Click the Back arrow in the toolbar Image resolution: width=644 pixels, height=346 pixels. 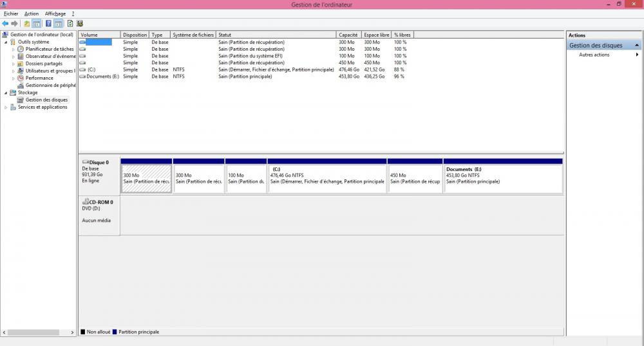point(5,24)
